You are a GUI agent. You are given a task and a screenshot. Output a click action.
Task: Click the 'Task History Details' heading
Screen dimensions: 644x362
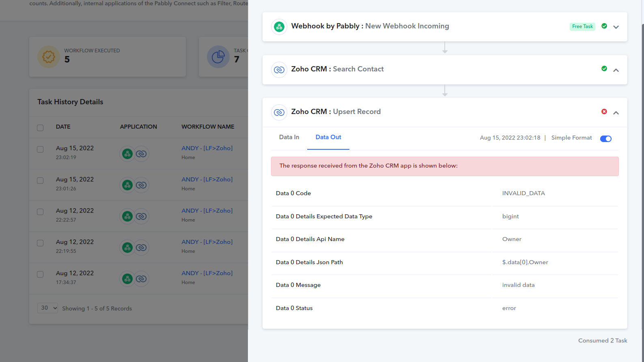(70, 102)
